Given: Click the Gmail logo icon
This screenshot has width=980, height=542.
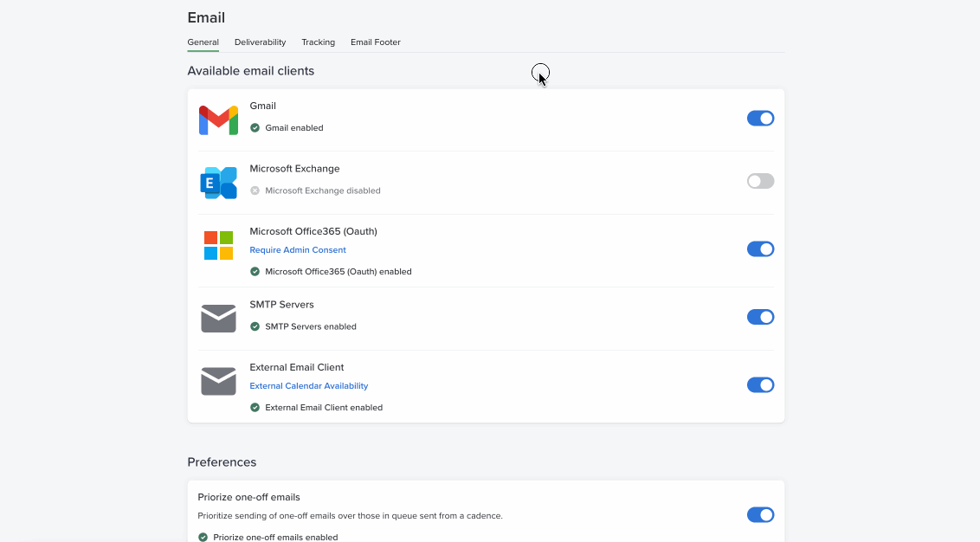Looking at the screenshot, I should [x=218, y=120].
